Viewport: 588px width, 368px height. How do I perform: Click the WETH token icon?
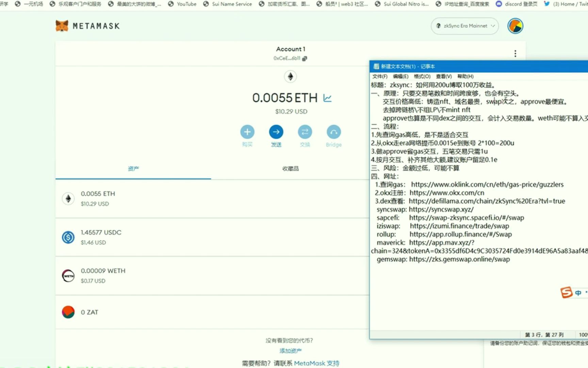[68, 276]
